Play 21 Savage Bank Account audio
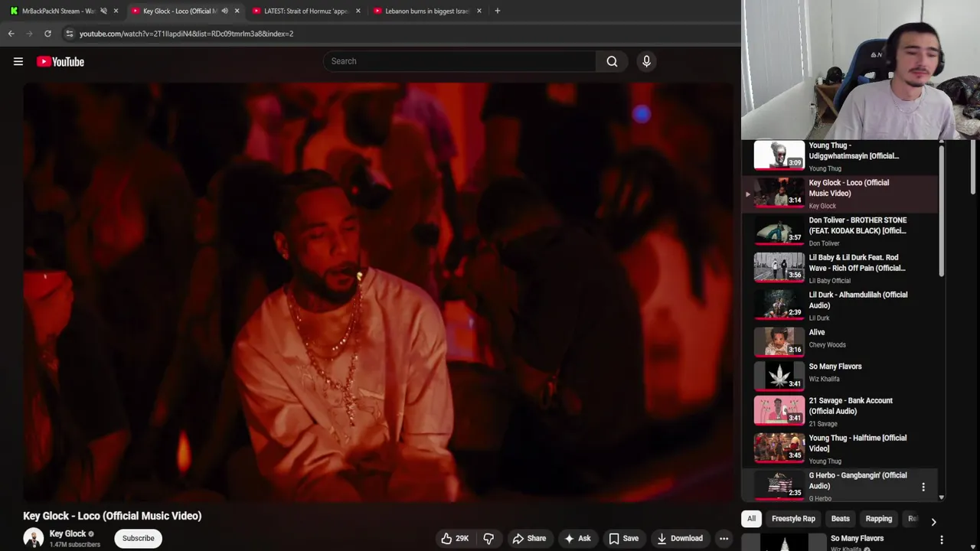This screenshot has width=980, height=551. (x=838, y=411)
